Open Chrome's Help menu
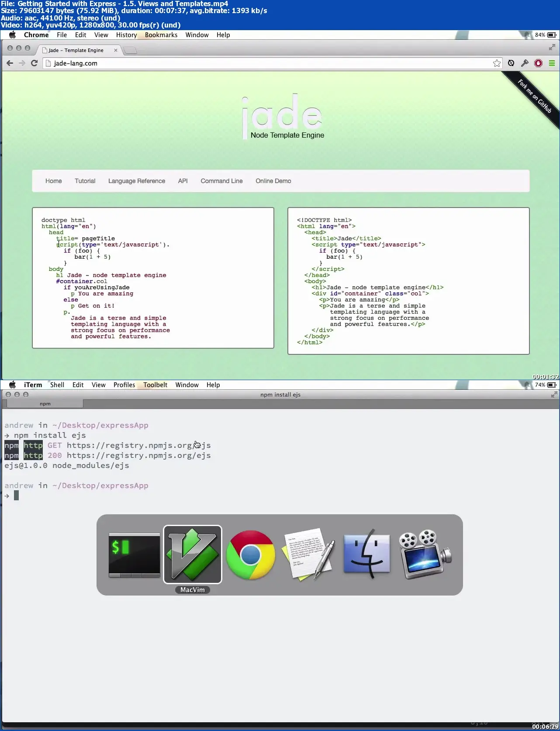This screenshot has width=560, height=731. click(x=223, y=35)
